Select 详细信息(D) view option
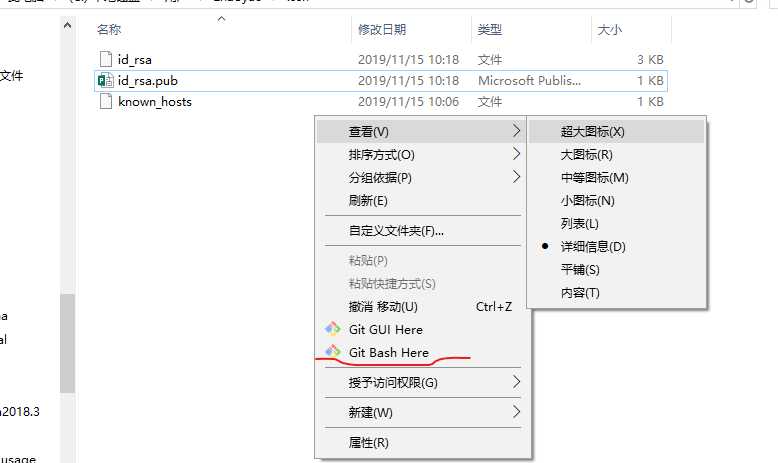778x463 pixels. (x=616, y=246)
